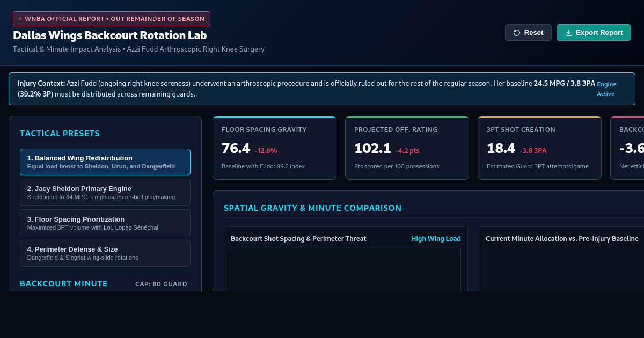Click the Baseline with Fudd: 89.2 Index text
The width and height of the screenshot is (644, 338).
(x=263, y=166)
